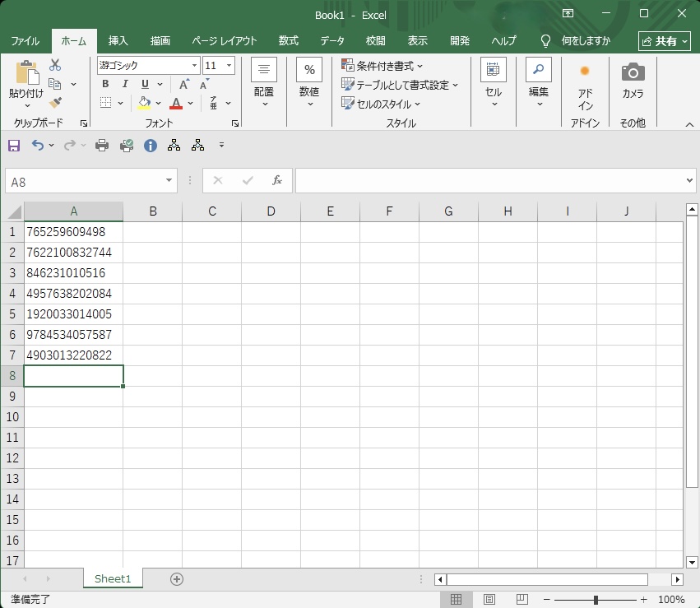The image size is (700, 608).
Task: Click the printer icon in quick access toolbar
Action: point(102,146)
